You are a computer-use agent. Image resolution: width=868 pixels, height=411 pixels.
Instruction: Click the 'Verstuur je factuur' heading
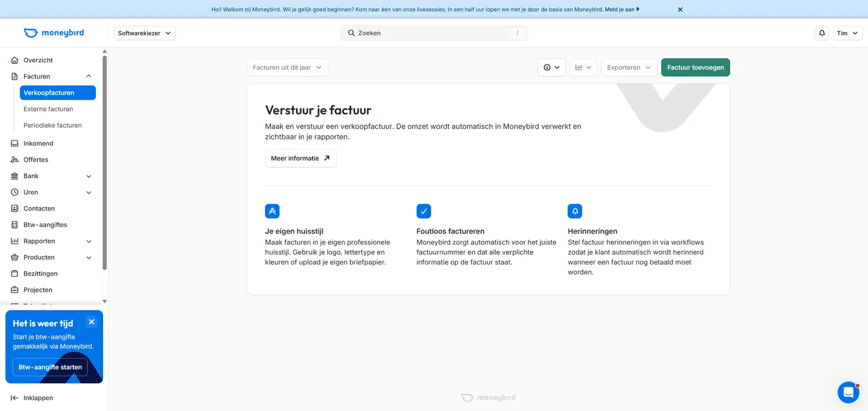318,110
